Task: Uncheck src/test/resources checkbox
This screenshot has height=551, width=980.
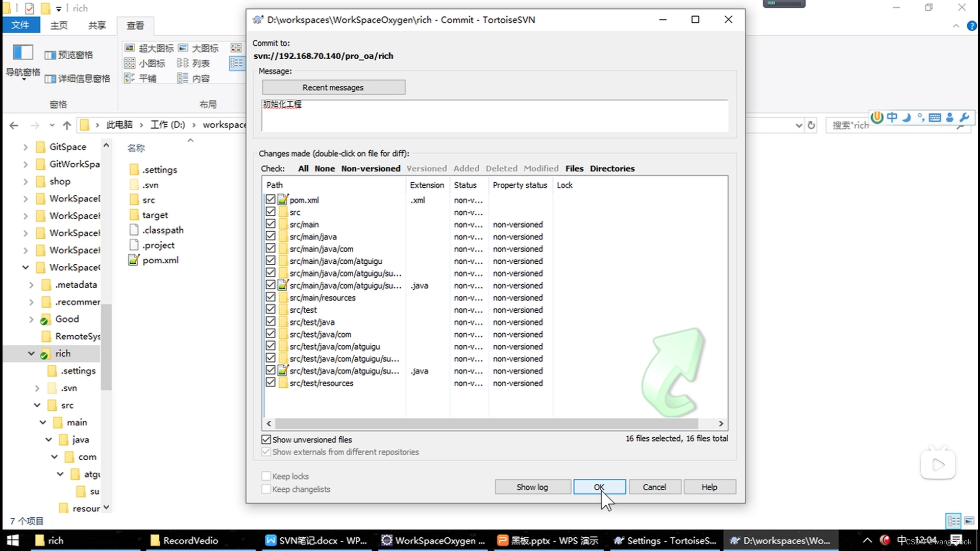Action: pyautogui.click(x=271, y=382)
